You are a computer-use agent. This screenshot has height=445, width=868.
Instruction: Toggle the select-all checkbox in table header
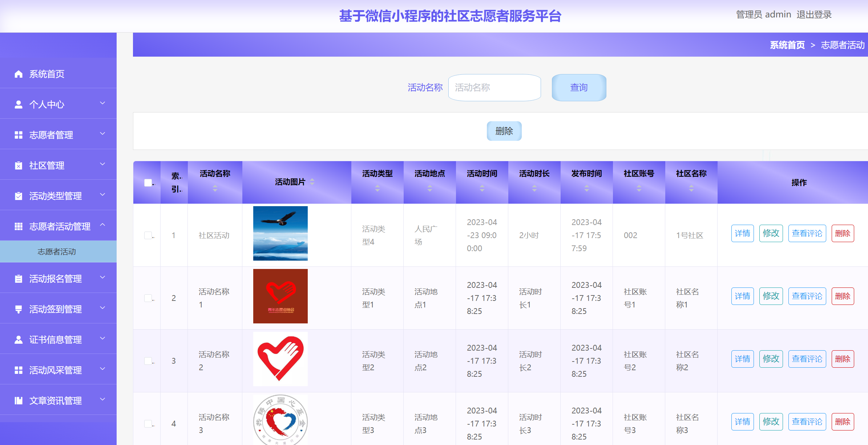point(148,183)
